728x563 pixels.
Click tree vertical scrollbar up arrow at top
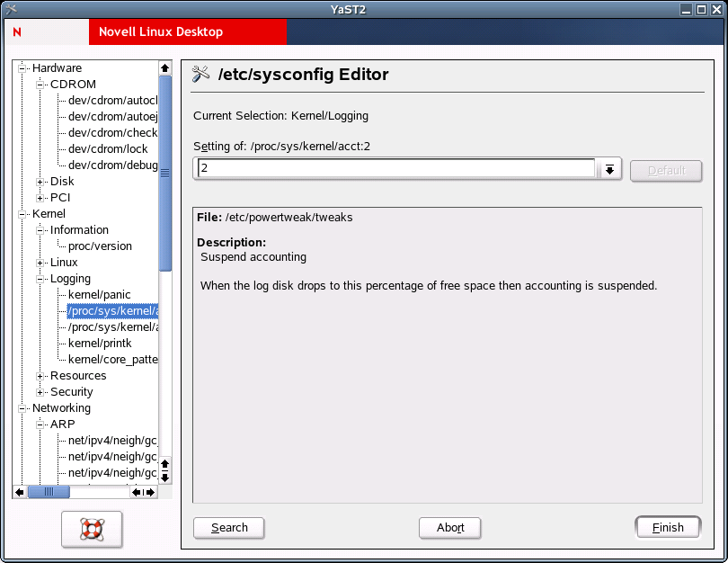point(164,68)
